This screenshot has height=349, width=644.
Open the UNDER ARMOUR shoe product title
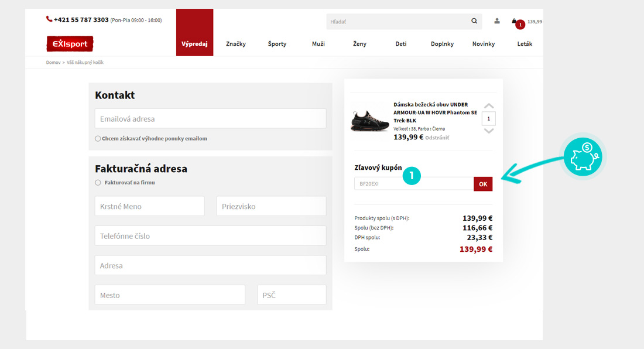click(x=436, y=112)
